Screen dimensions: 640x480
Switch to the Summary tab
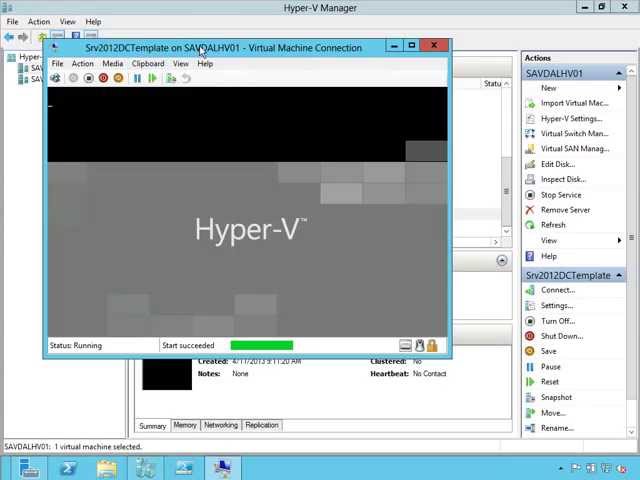(152, 426)
